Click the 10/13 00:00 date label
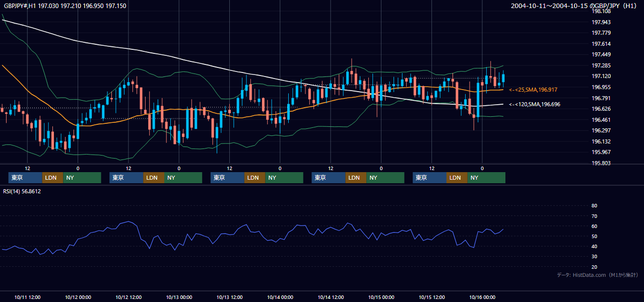Image resolution: width=644 pixels, height=302 pixels. tap(179, 297)
